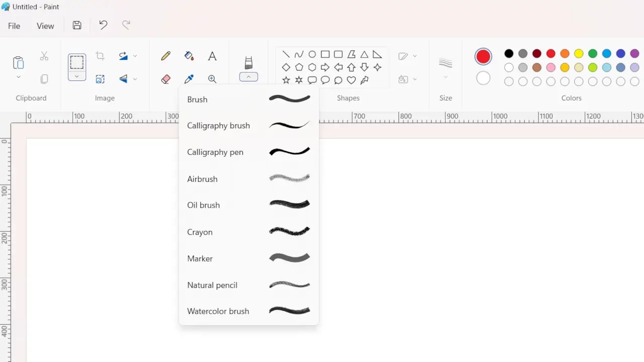Click the Crop tool icon
644x362 pixels.
(x=100, y=56)
